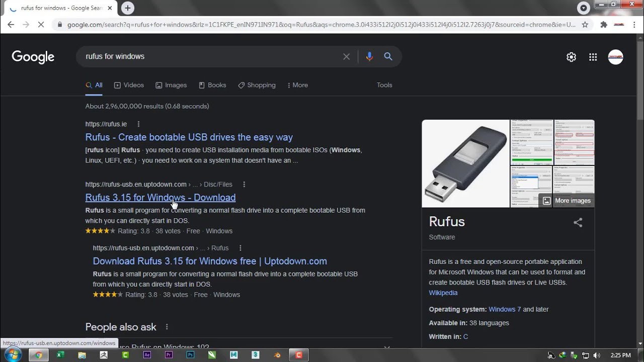Image resolution: width=644 pixels, height=362 pixels.
Task: Open the Google apps grid
Action: [x=593, y=57]
